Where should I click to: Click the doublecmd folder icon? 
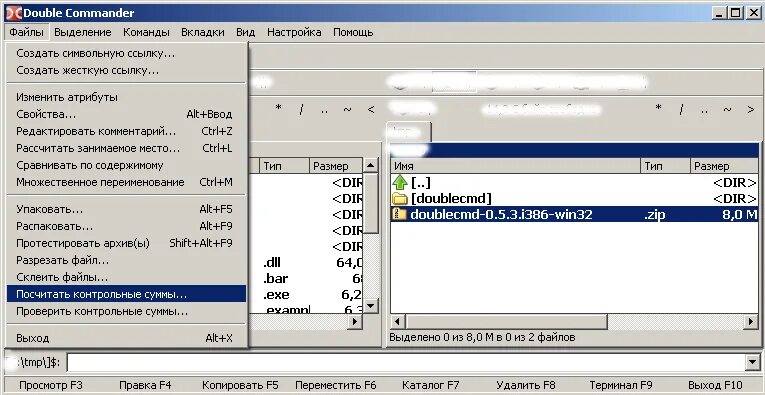point(400,198)
